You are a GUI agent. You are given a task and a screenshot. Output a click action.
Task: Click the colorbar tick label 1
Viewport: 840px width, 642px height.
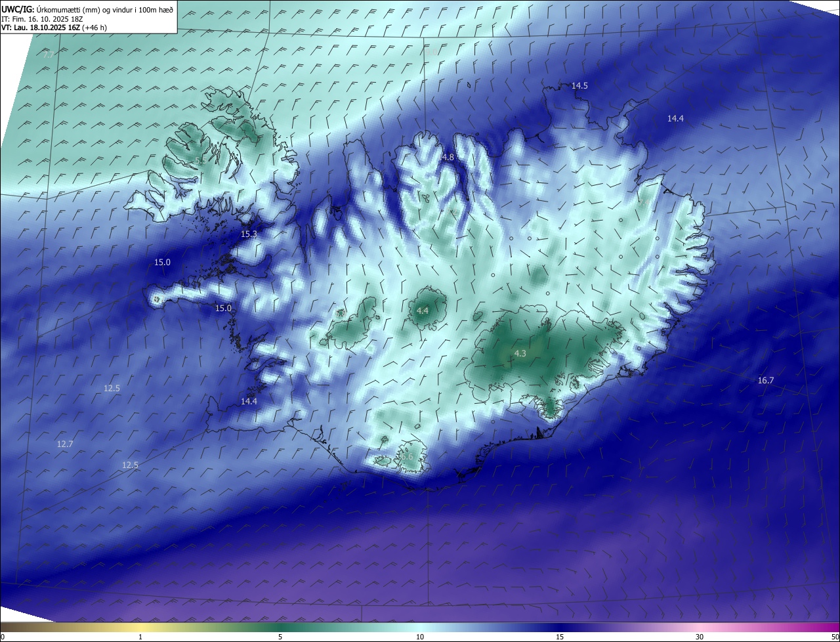pyautogui.click(x=140, y=637)
